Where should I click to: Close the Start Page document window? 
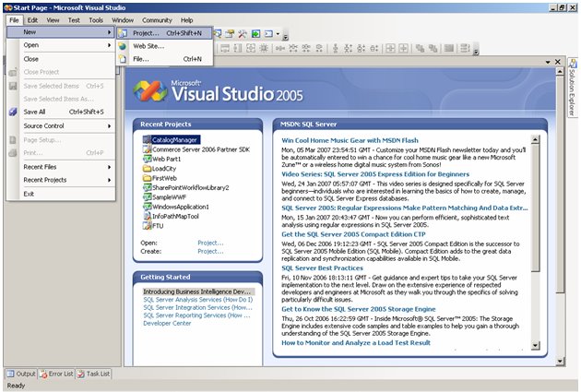pos(558,62)
